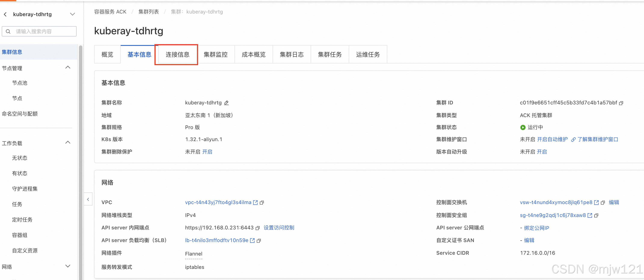This screenshot has width=644, height=280.
Task: Expand the 网络 sidebar section
Action: pos(68,266)
